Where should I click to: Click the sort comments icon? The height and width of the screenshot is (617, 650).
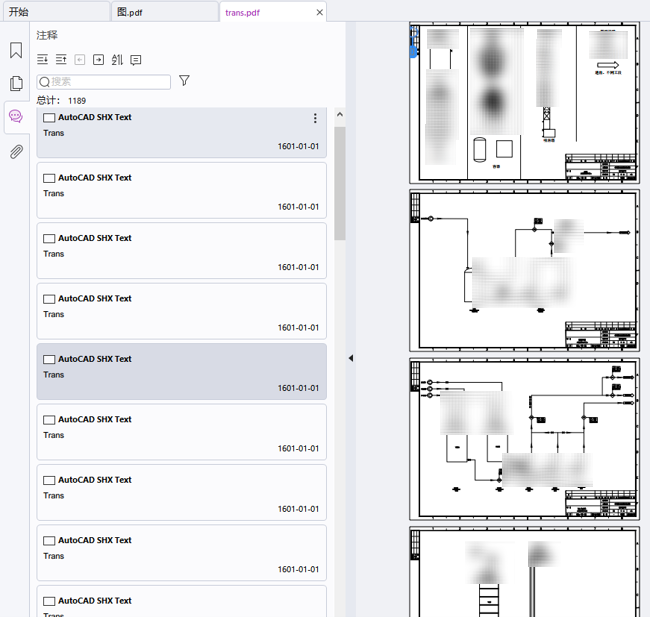[x=117, y=60]
